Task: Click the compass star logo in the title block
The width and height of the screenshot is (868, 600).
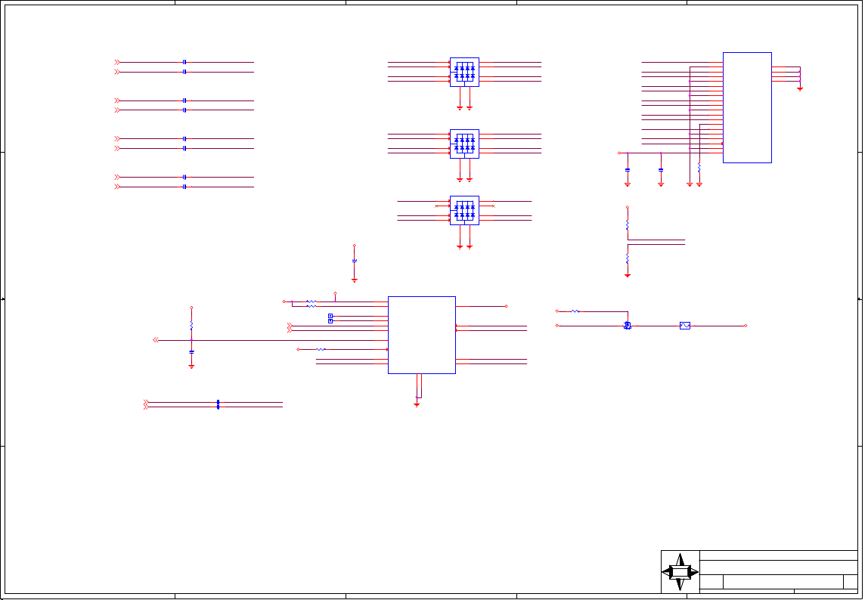Action: [680, 572]
